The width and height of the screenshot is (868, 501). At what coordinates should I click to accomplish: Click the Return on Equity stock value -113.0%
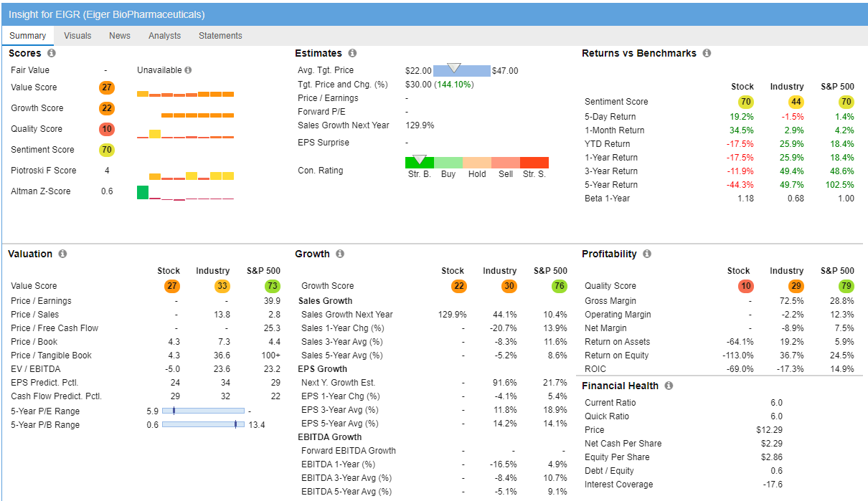tap(738, 356)
